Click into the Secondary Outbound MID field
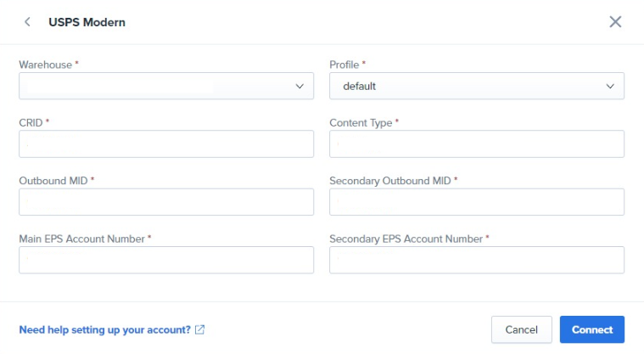Viewport: 644px width, 354px height. [x=477, y=202]
